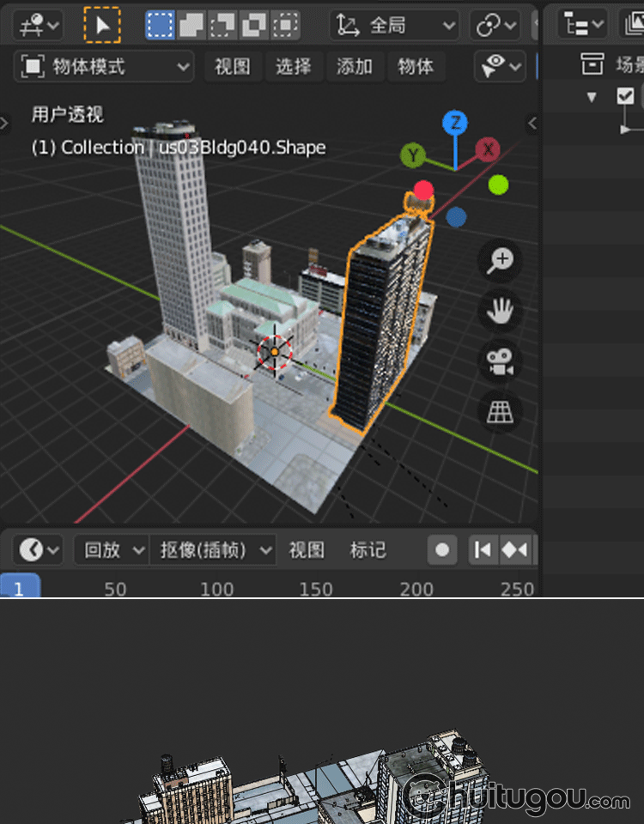Open the 物体模式 mode dropdown
The image size is (644, 824).
click(105, 66)
